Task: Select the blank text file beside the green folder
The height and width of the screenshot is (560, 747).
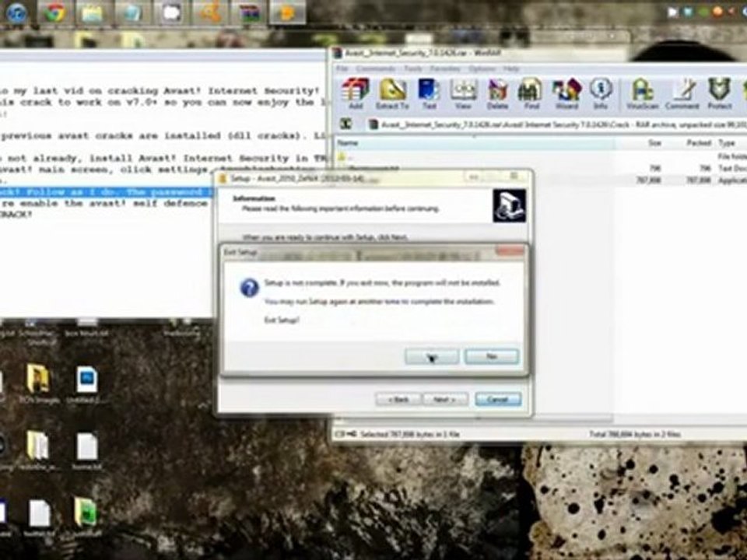Action: [39, 513]
